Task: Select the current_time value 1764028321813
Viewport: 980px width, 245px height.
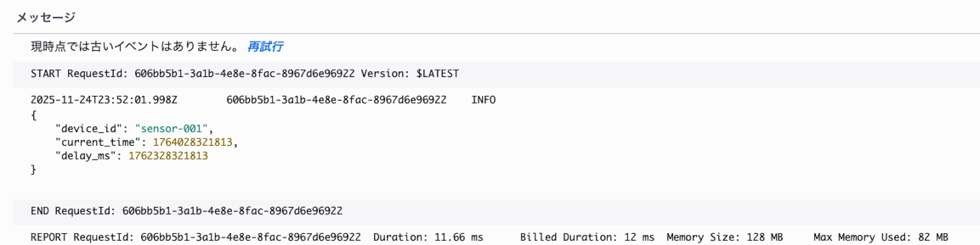Action: (x=193, y=142)
